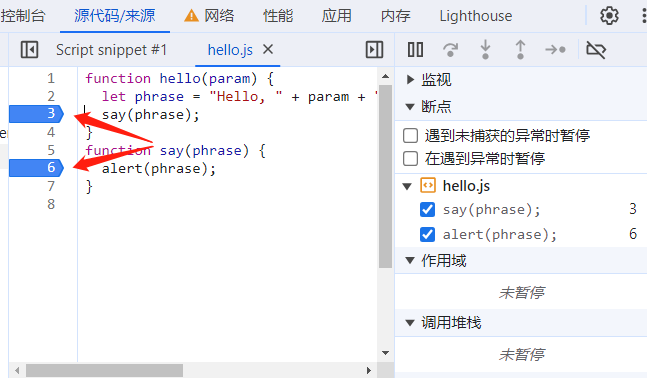
Task: Click the editor horizontal scrollbar thumb
Action: (x=104, y=370)
